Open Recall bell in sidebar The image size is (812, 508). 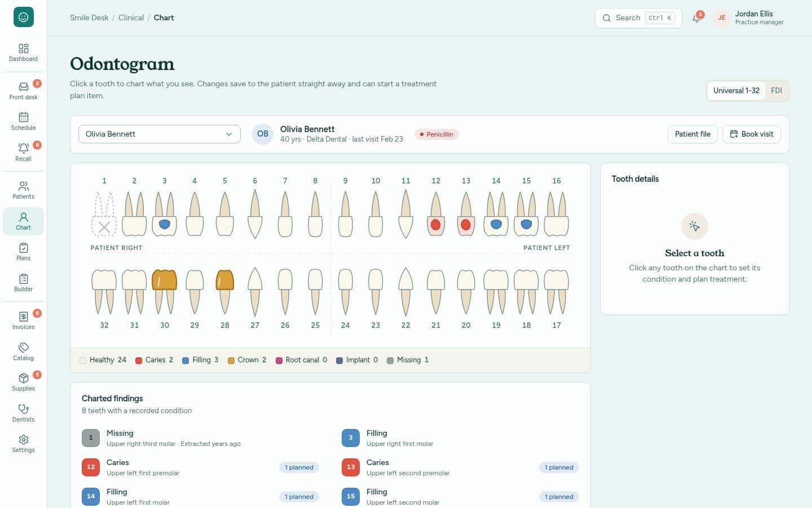pos(23,152)
